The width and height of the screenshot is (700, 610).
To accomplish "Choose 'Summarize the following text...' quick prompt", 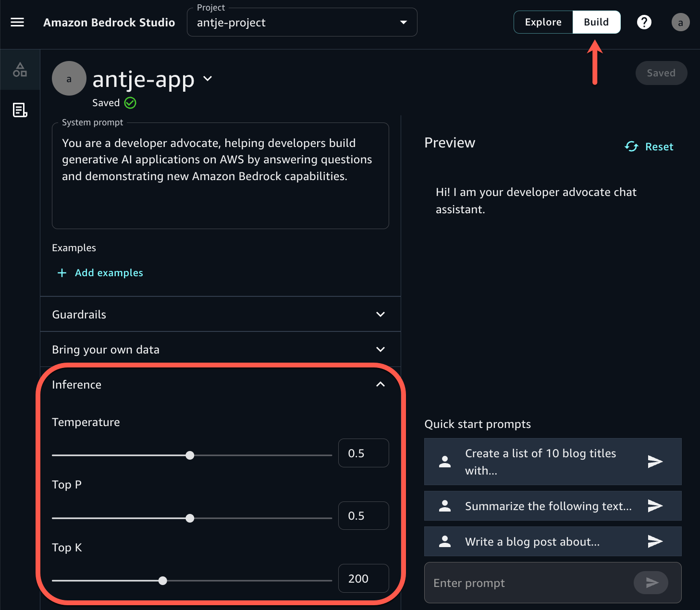I will pyautogui.click(x=553, y=506).
